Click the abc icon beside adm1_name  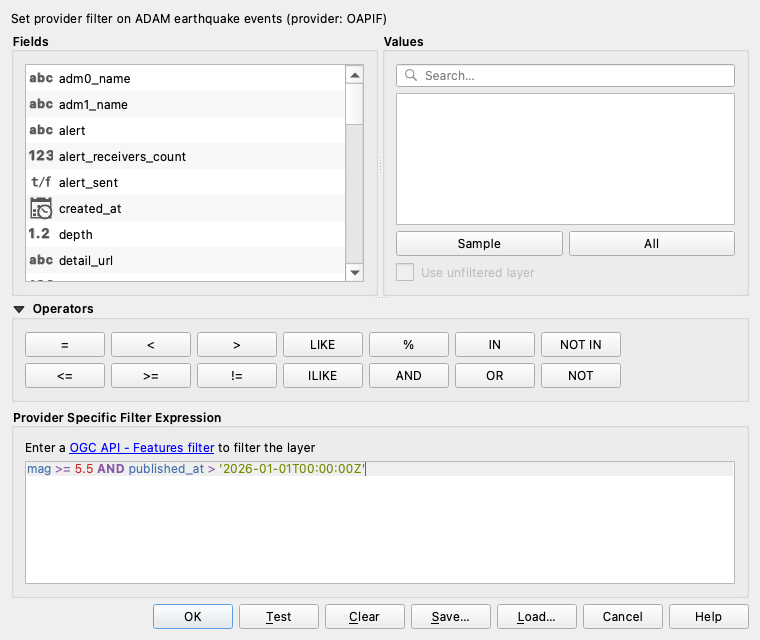[41, 104]
